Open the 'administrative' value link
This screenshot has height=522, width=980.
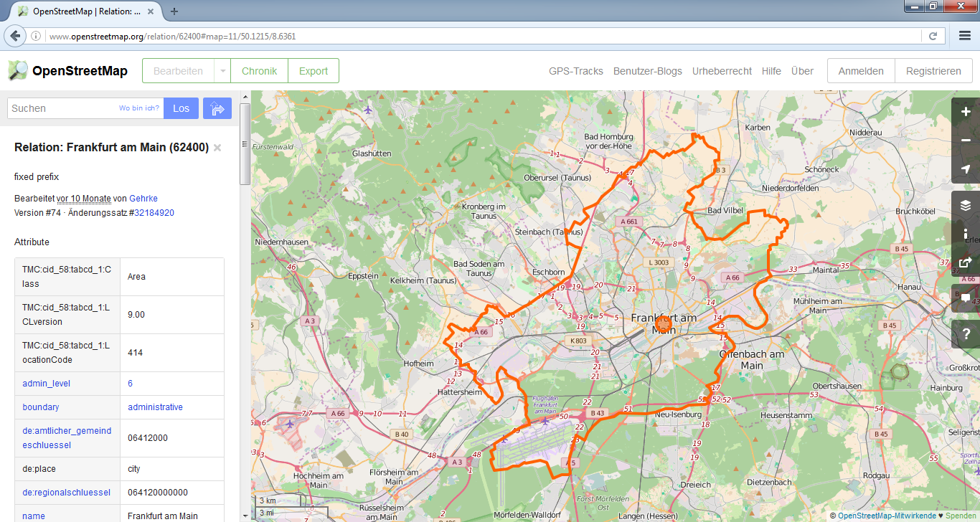click(x=155, y=407)
